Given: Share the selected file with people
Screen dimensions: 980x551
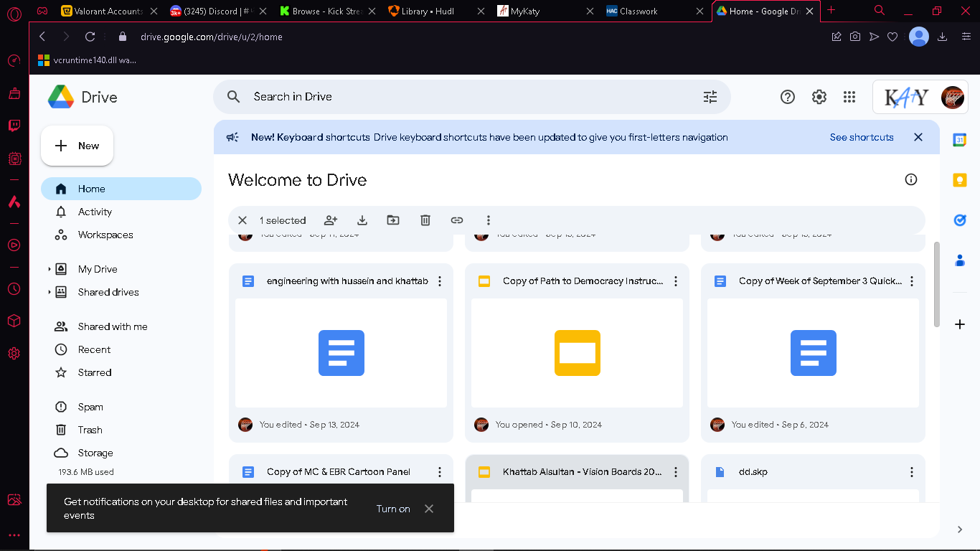Looking at the screenshot, I should coord(331,220).
